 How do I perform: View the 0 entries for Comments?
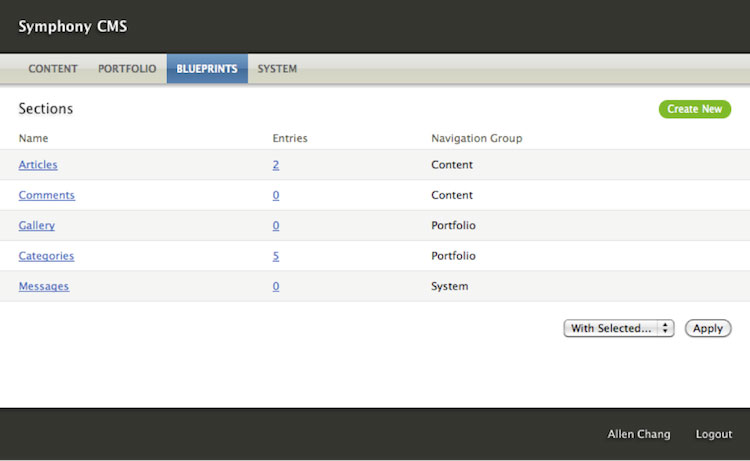[275, 195]
